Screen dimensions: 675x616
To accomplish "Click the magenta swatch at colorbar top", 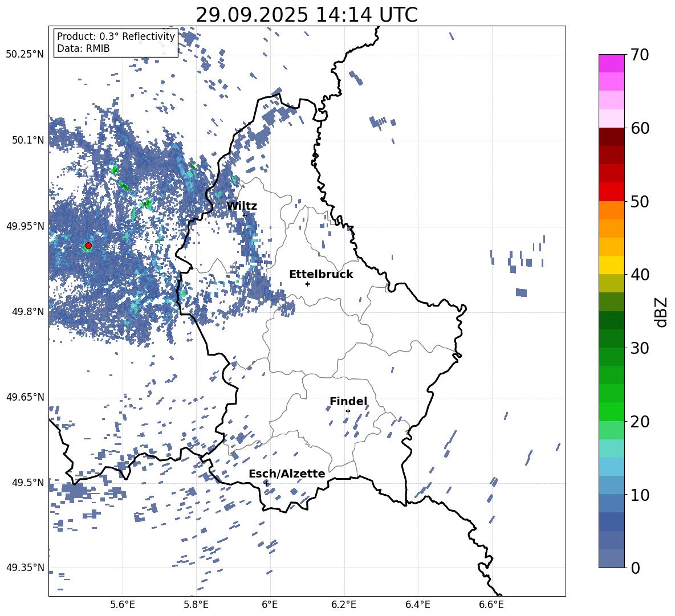I will pyautogui.click(x=612, y=63).
